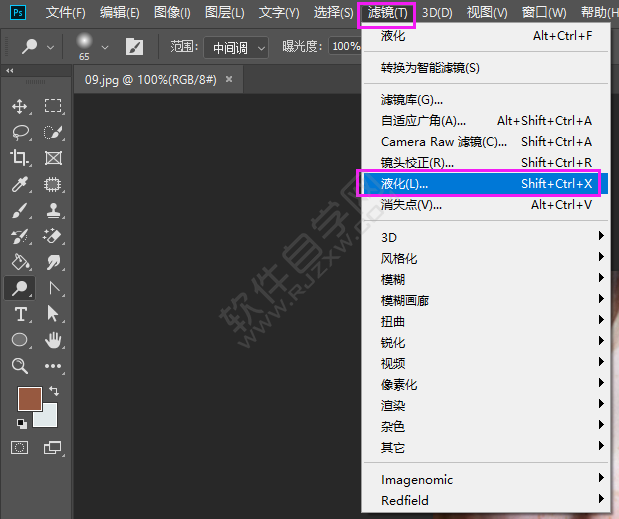Image resolution: width=619 pixels, height=519 pixels.
Task: Select the Hand tool
Action: pos(53,340)
